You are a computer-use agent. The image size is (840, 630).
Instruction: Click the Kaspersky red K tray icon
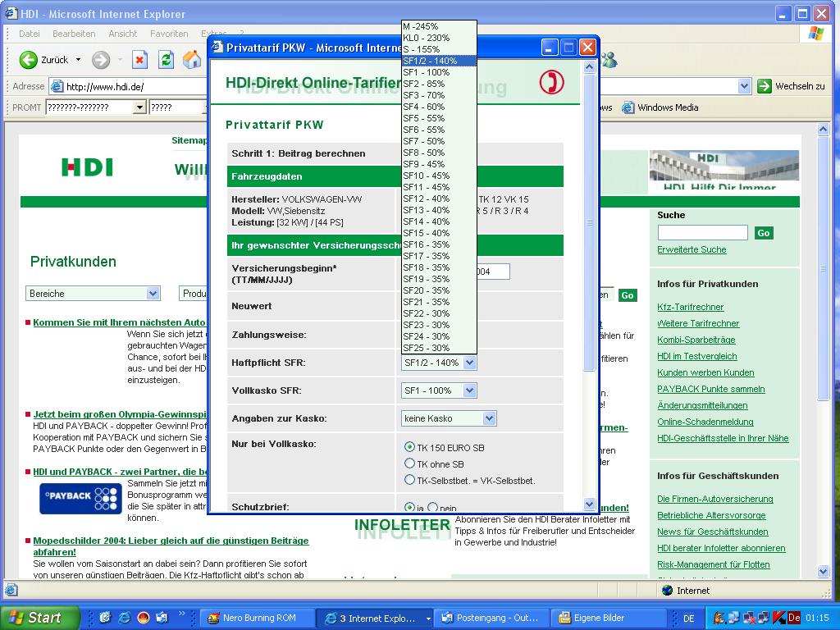(x=779, y=618)
